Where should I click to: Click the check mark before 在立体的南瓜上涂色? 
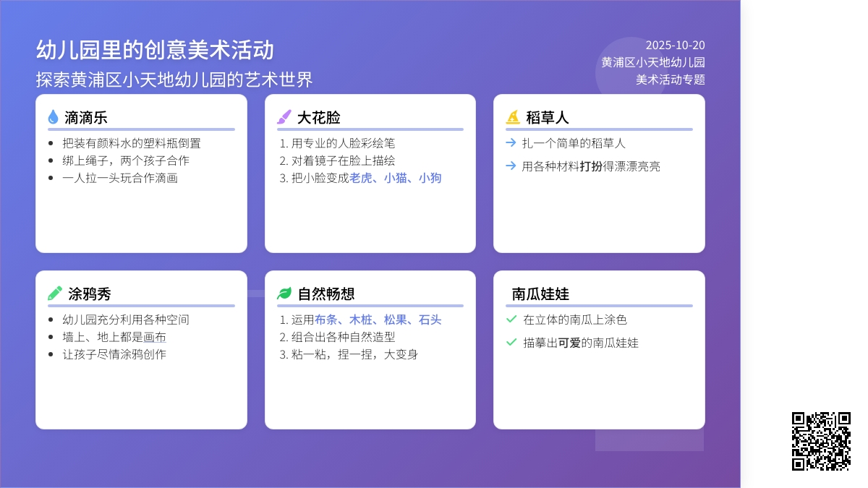pos(511,319)
